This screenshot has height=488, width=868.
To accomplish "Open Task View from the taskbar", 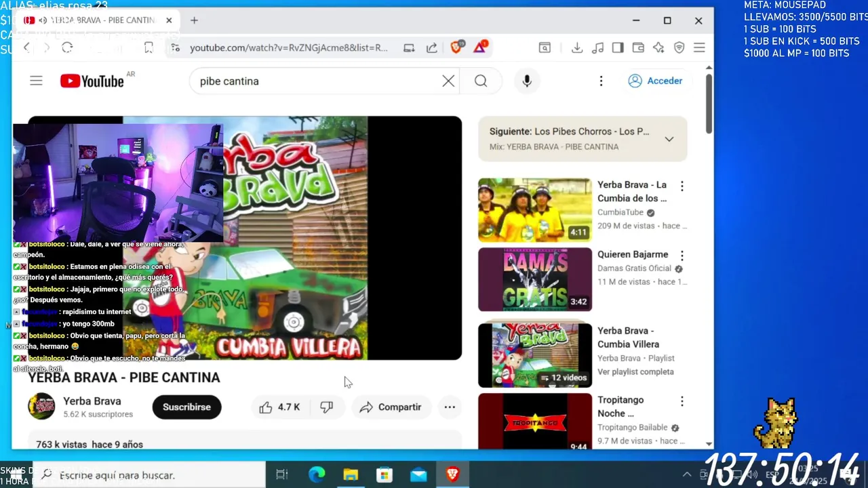I will pos(282,475).
